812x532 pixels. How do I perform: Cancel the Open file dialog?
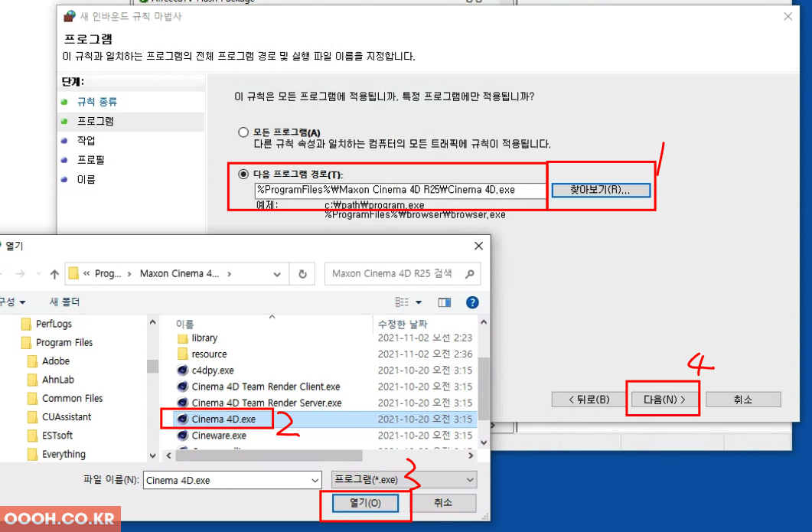(443, 503)
